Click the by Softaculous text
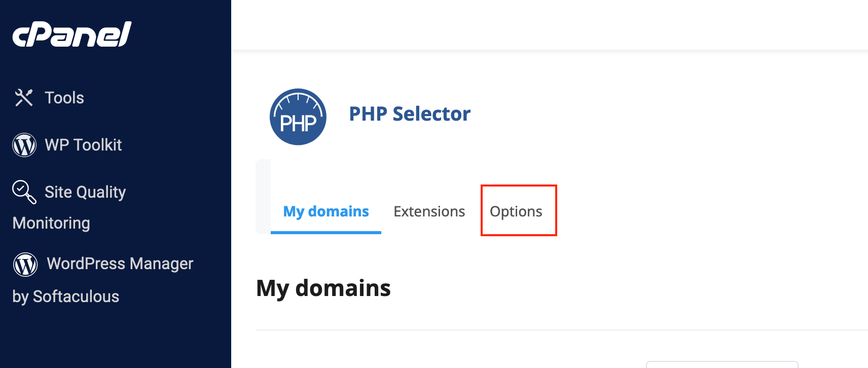Viewport: 868px width, 368px height. [66, 297]
